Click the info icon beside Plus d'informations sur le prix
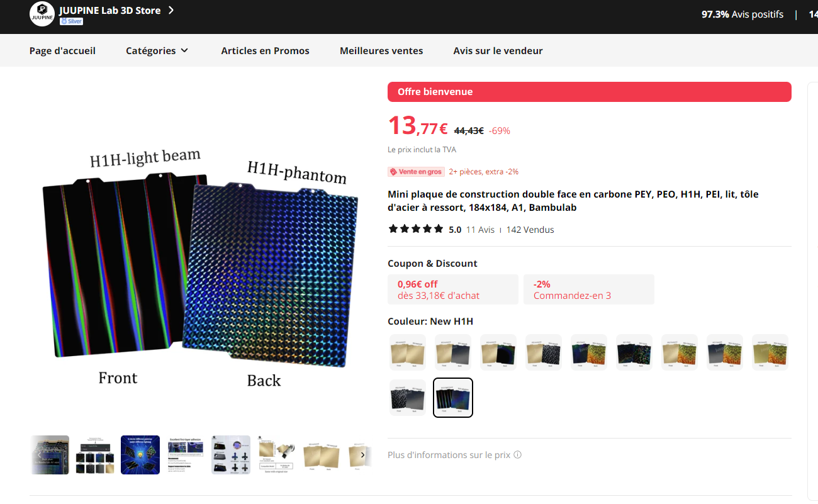This screenshot has width=818, height=504. [x=517, y=455]
